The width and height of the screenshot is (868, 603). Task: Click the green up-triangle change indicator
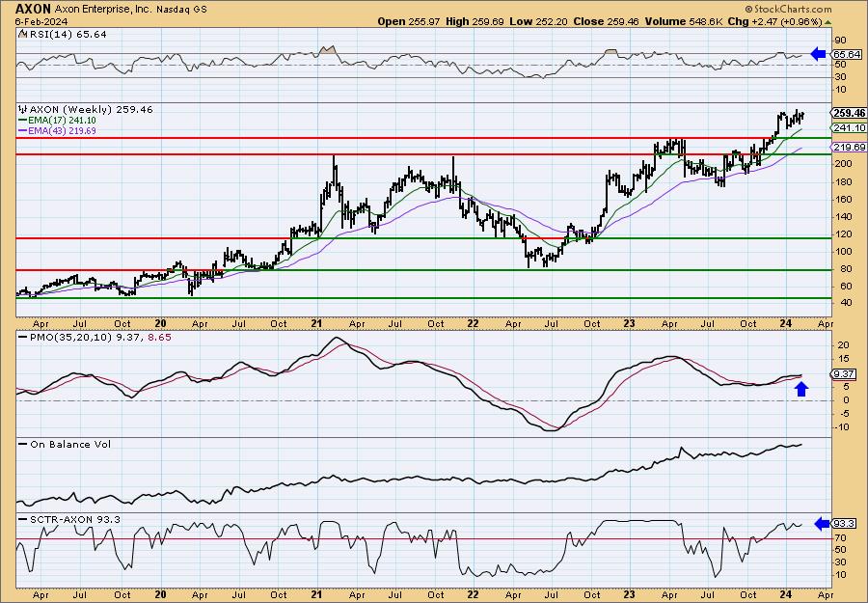[827, 22]
